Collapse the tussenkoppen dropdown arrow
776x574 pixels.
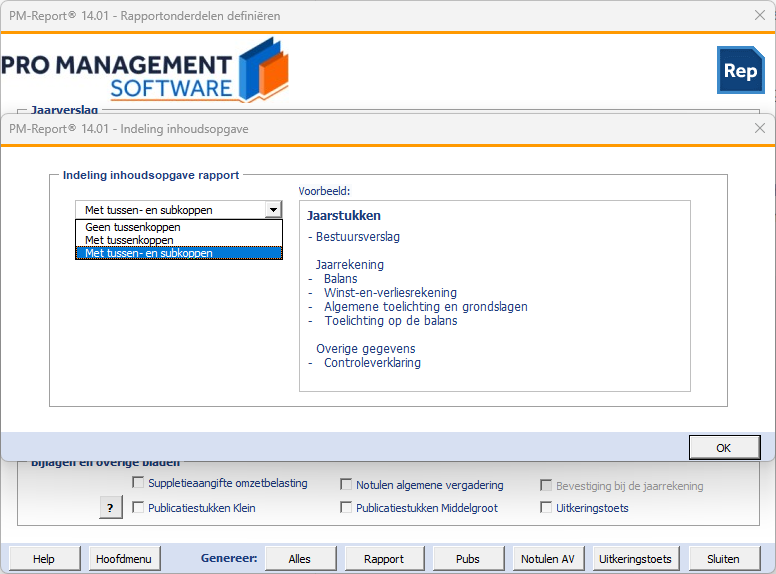pos(273,210)
